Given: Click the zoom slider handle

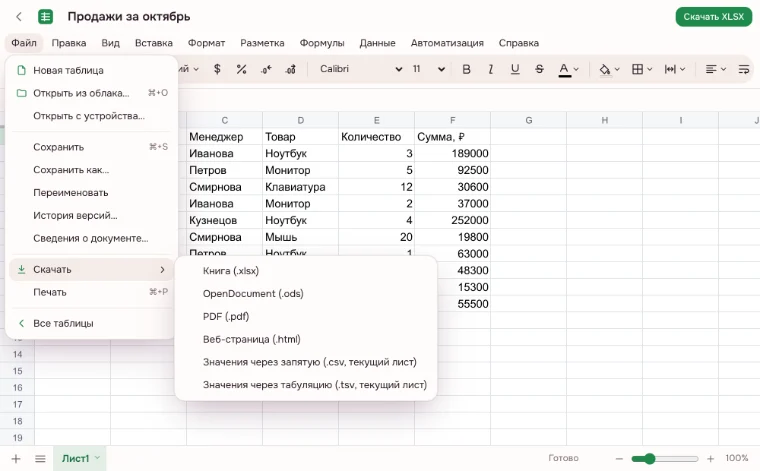Looking at the screenshot, I should (x=649, y=458).
